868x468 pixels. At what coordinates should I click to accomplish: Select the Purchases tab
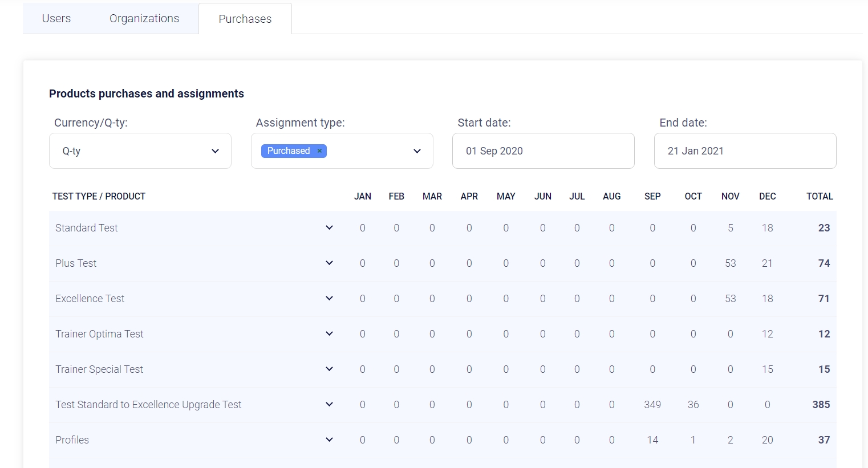click(x=245, y=19)
